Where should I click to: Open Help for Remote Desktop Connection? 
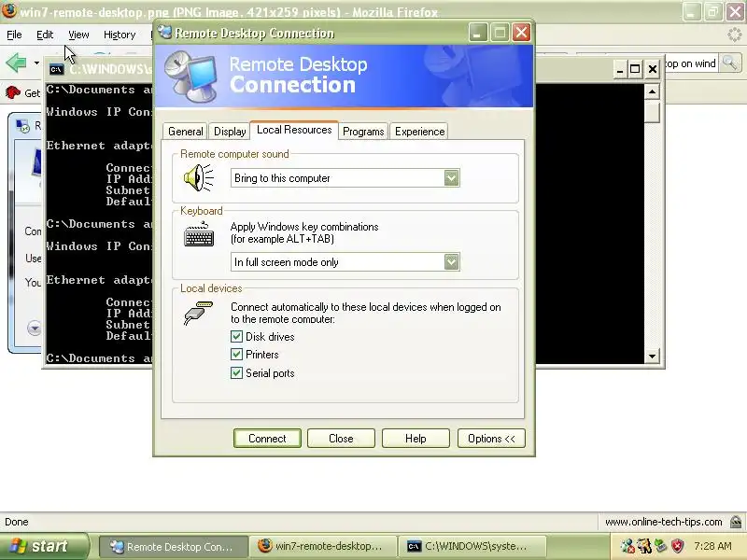[416, 438]
